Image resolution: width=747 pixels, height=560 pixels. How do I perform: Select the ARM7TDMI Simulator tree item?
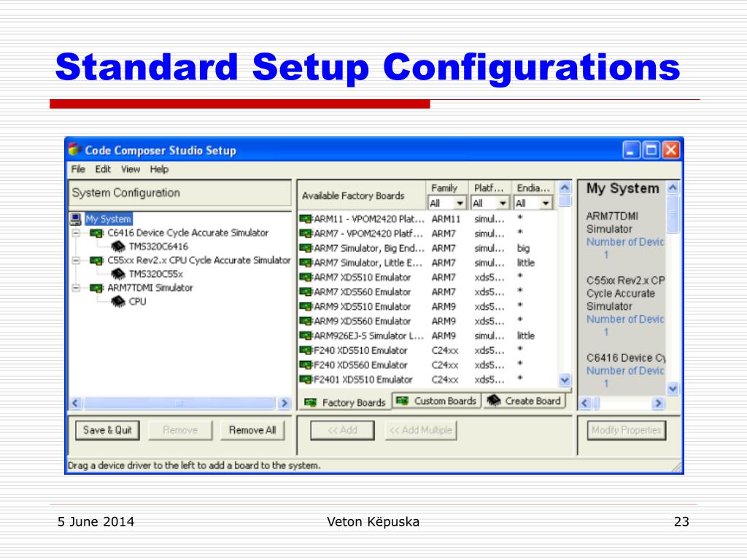coord(150,288)
